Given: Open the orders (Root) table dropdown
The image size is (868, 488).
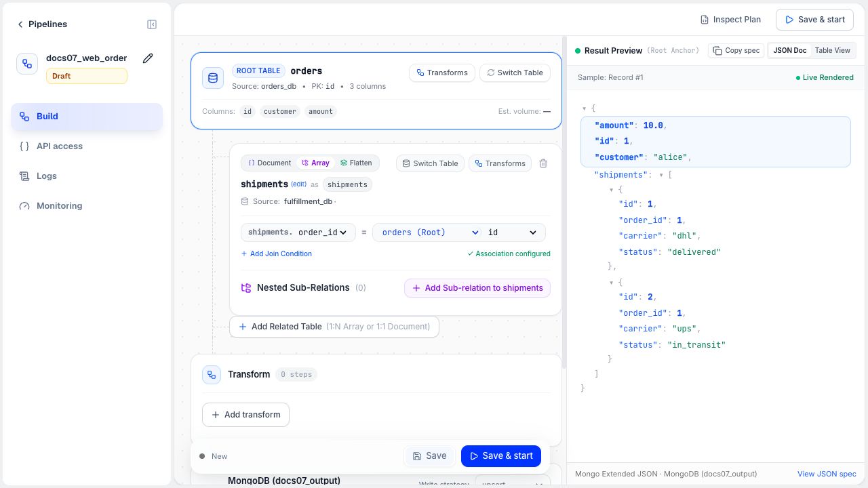Looking at the screenshot, I should point(431,232).
